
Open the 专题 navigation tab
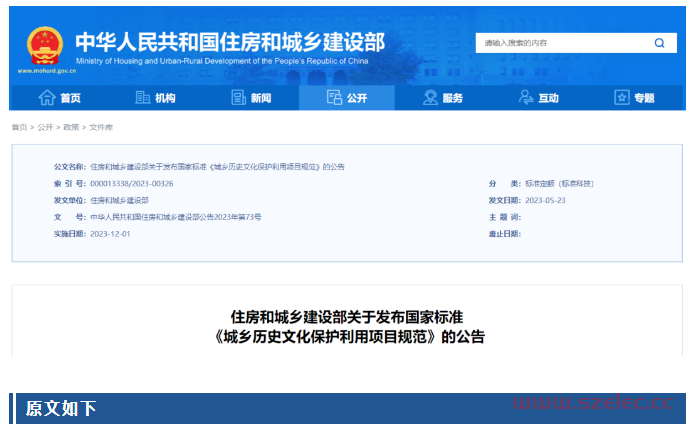click(x=635, y=98)
